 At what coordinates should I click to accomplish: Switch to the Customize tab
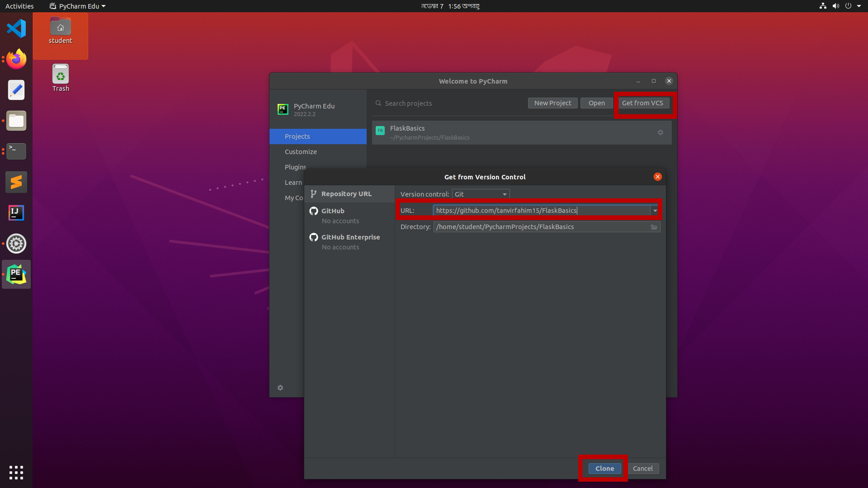point(301,152)
